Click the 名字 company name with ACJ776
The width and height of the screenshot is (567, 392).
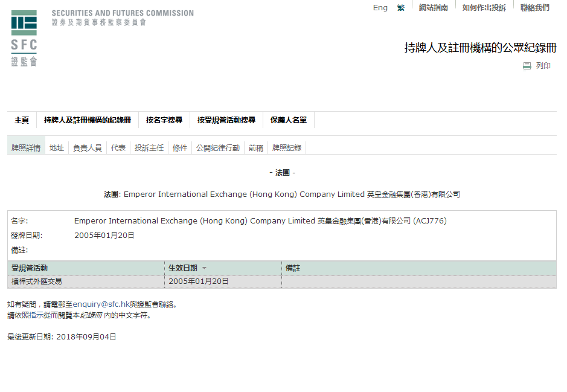coord(260,220)
